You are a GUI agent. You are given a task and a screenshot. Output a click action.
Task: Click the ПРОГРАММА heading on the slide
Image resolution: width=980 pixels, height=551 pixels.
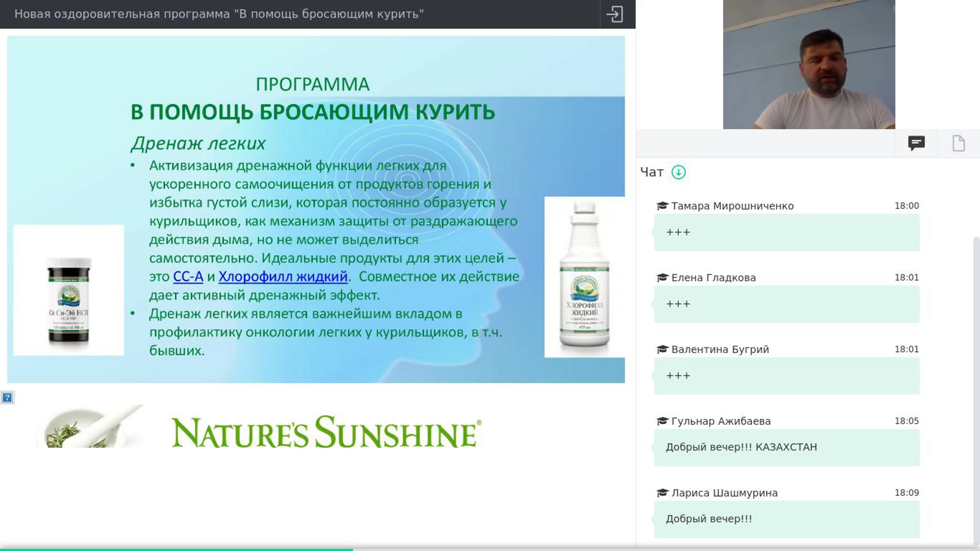312,85
